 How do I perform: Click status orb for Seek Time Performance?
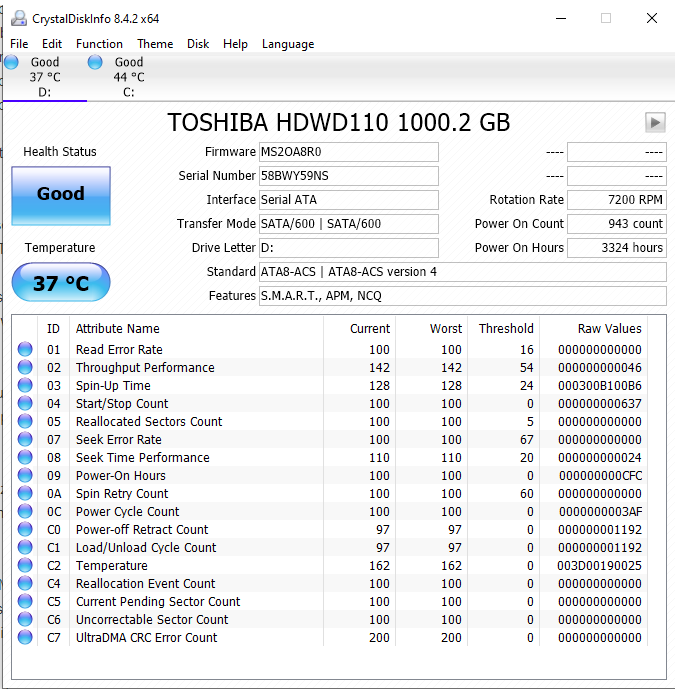click(25, 457)
